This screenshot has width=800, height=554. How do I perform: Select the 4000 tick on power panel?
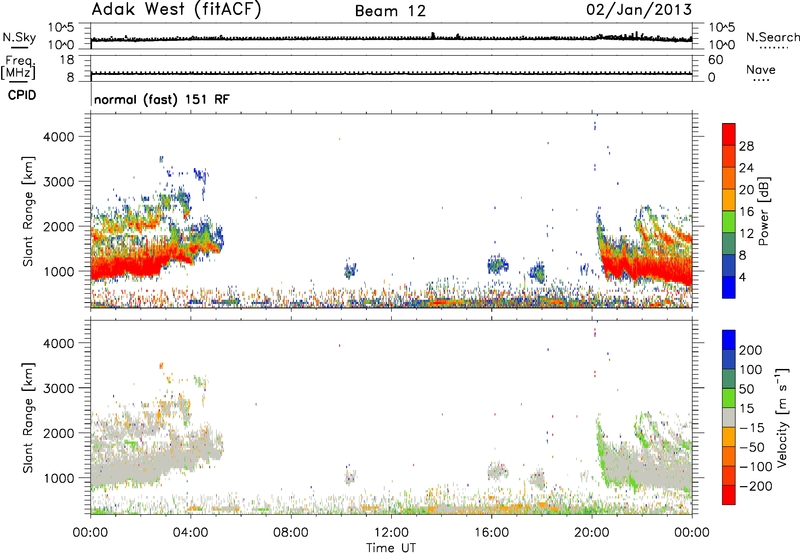pos(59,137)
